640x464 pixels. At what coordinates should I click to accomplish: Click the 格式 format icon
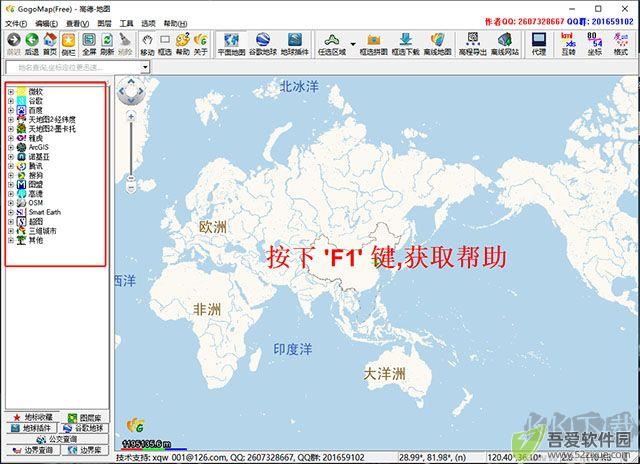point(621,44)
